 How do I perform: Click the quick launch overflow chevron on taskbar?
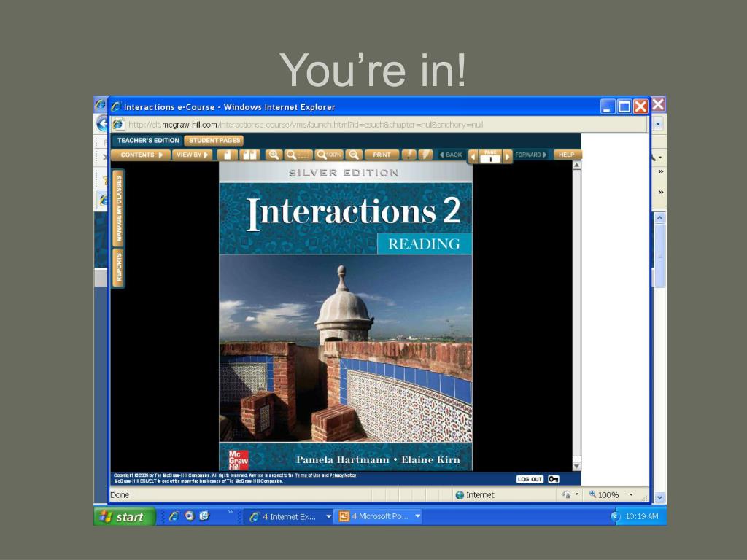[x=230, y=513]
